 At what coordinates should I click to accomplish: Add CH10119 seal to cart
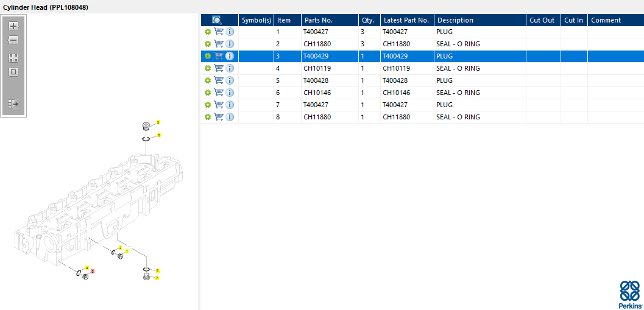click(x=219, y=68)
